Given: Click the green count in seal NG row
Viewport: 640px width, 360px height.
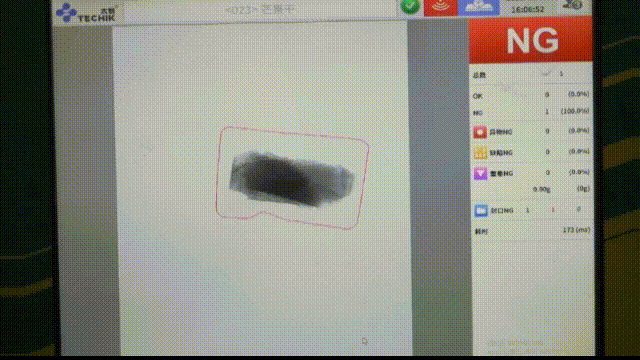Looking at the screenshot, I should point(578,209).
